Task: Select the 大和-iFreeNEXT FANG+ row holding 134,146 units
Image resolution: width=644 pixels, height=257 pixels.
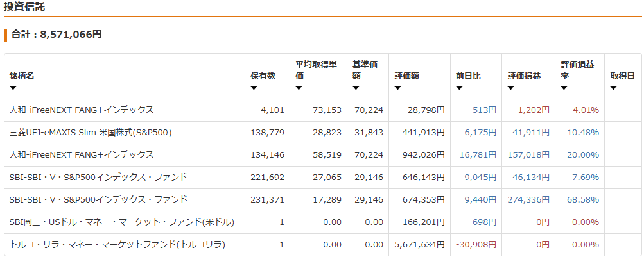Action: 322,155
